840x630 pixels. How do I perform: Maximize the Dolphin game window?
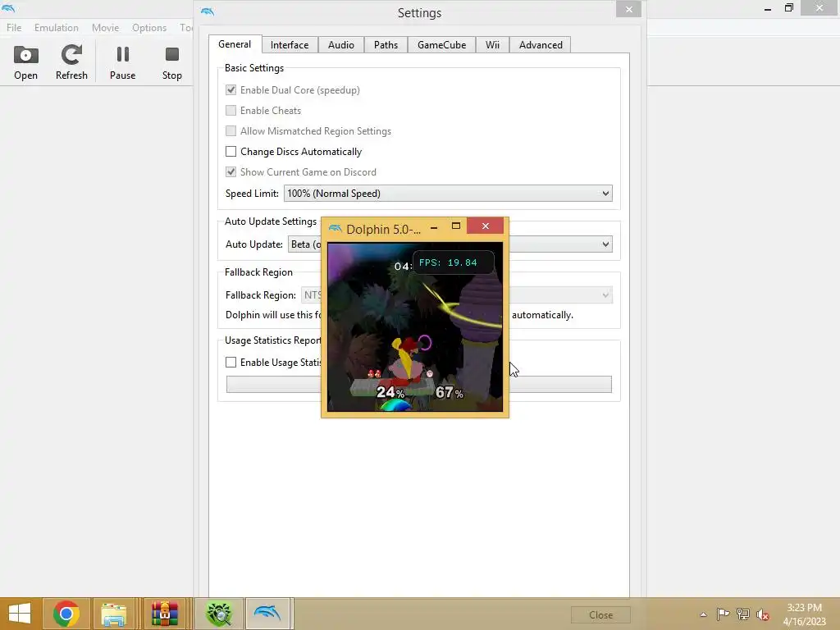click(x=456, y=226)
